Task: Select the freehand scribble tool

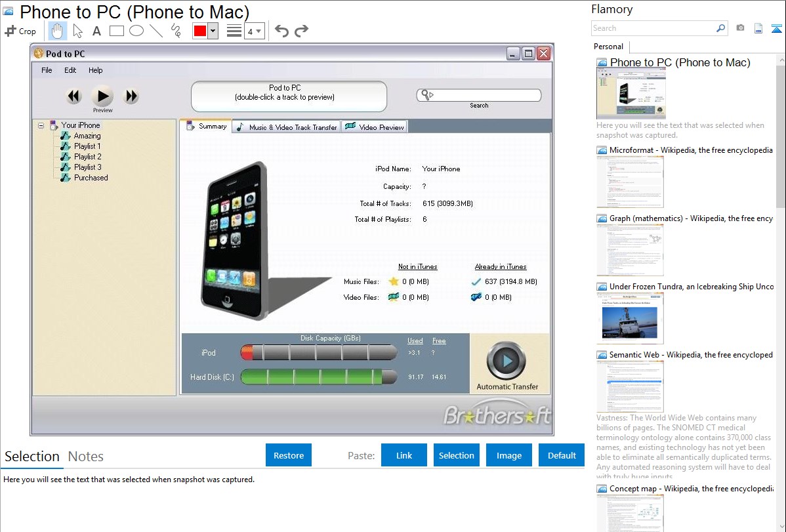Action: (x=176, y=31)
